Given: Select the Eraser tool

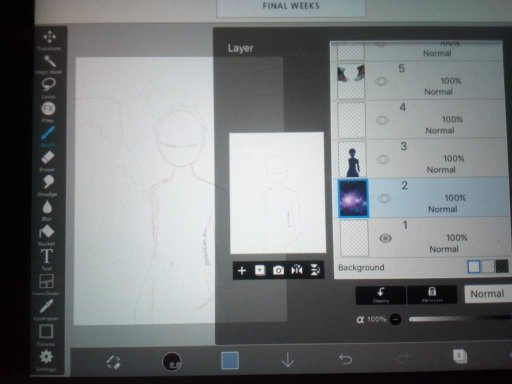Looking at the screenshot, I should point(47,161).
